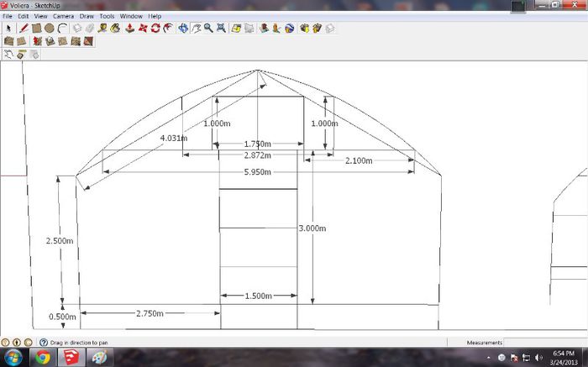Open the Camera menu
Image resolution: width=588 pixels, height=367 pixels.
click(63, 16)
